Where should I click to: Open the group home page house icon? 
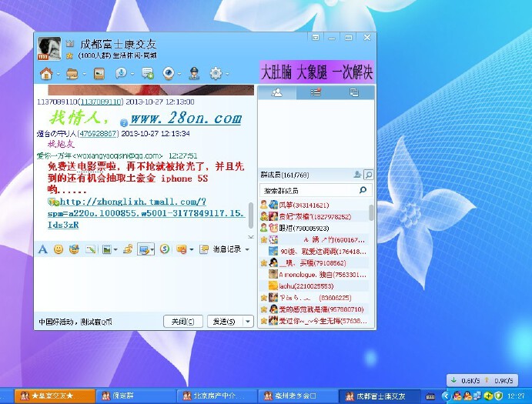[x=46, y=73]
